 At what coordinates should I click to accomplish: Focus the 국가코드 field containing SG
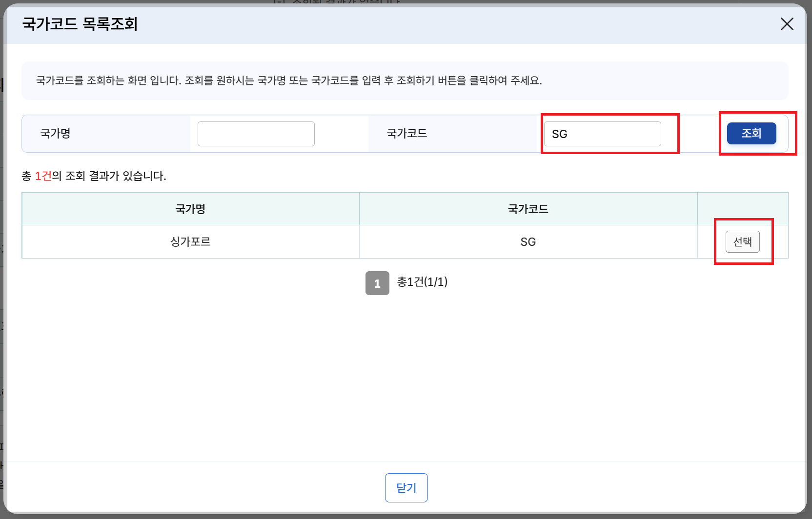pyautogui.click(x=602, y=134)
